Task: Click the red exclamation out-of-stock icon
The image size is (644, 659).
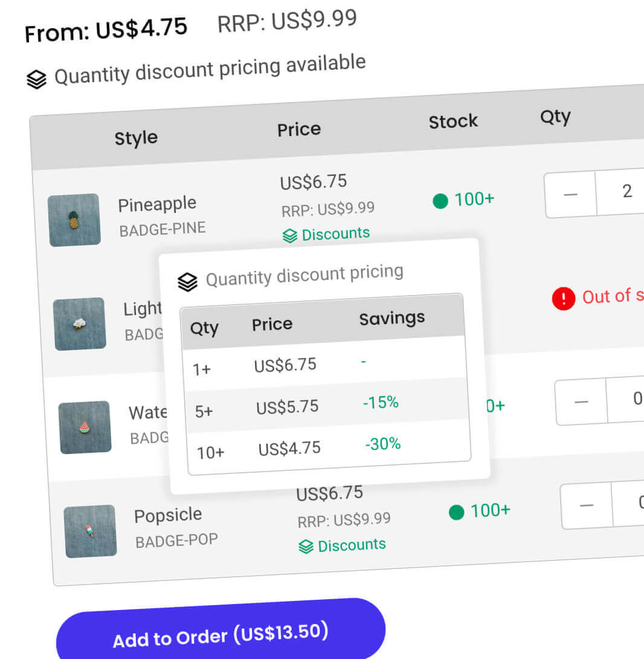Action: click(x=562, y=298)
